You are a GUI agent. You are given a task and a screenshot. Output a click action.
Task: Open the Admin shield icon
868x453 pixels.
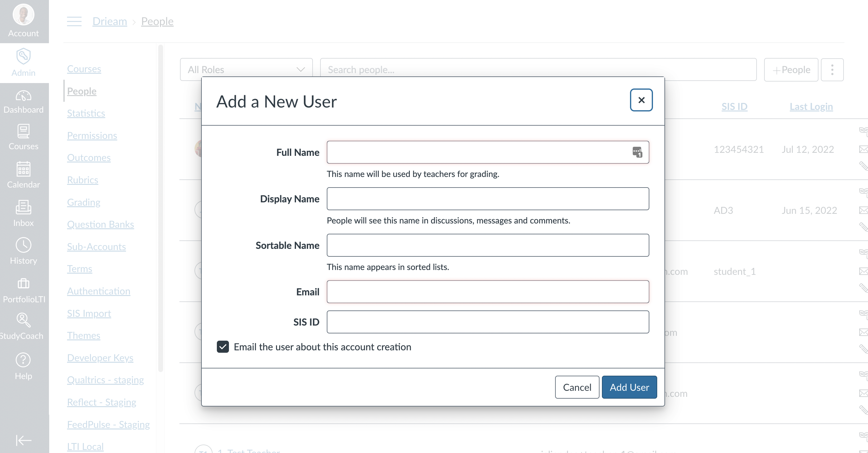[23, 56]
